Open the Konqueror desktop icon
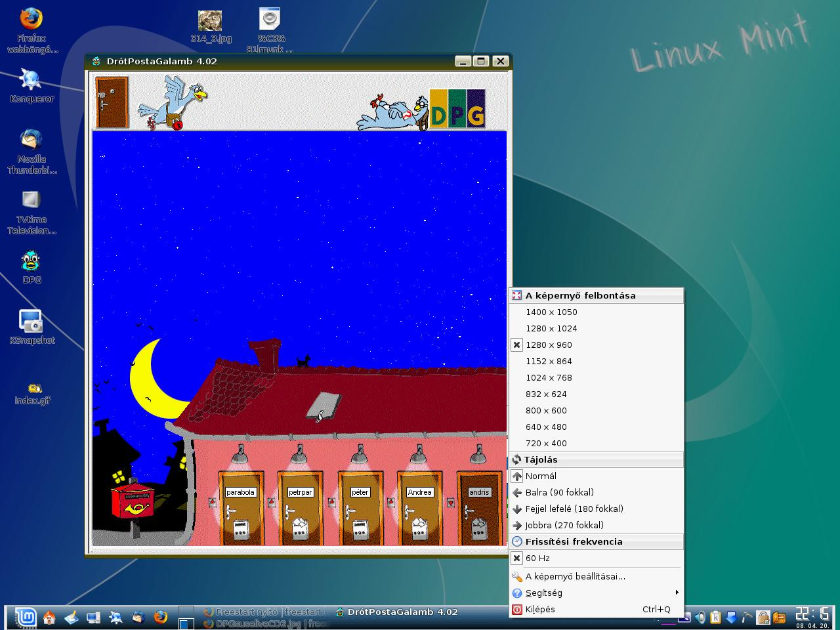840x630 pixels. [31, 85]
